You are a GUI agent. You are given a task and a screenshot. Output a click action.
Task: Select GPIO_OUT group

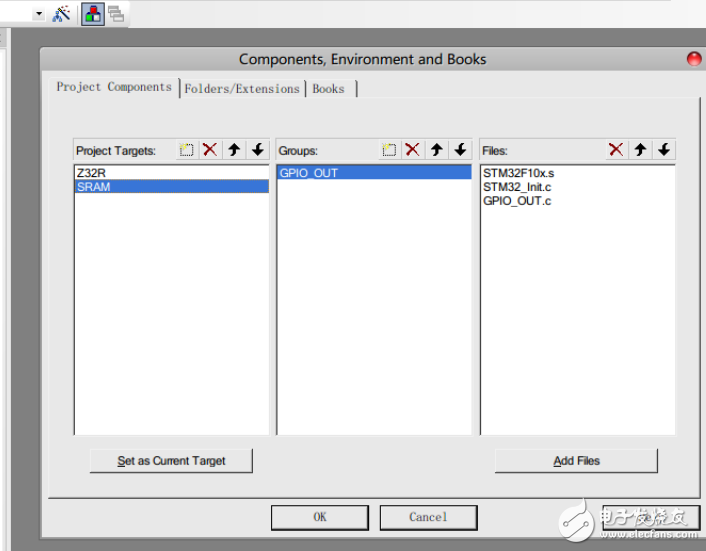click(x=374, y=173)
